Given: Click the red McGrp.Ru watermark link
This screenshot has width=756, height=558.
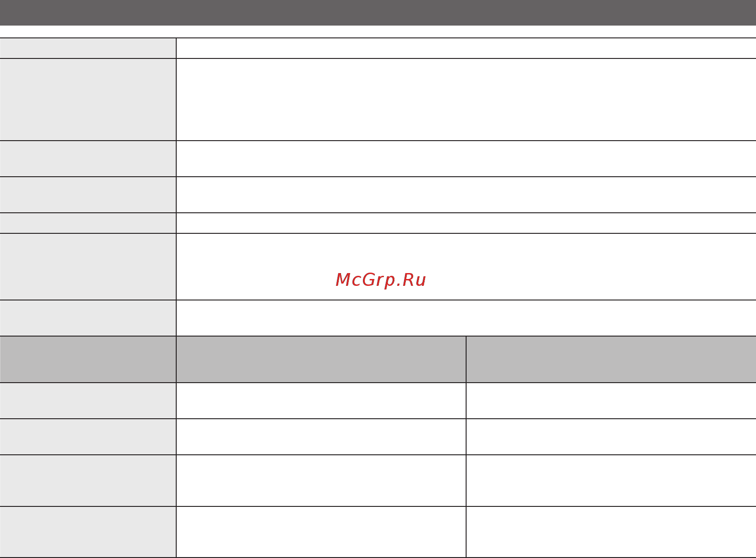Looking at the screenshot, I should (381, 280).
